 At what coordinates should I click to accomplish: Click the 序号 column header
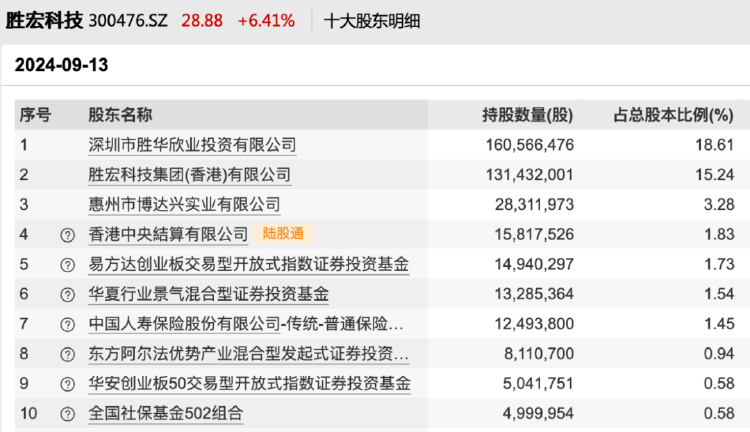tap(35, 115)
